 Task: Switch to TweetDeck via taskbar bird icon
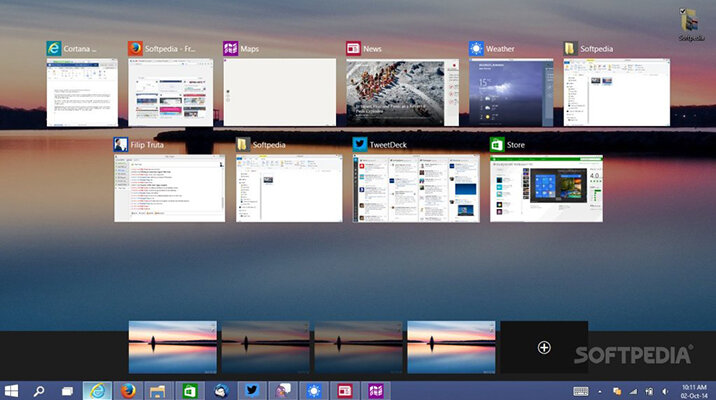252,391
